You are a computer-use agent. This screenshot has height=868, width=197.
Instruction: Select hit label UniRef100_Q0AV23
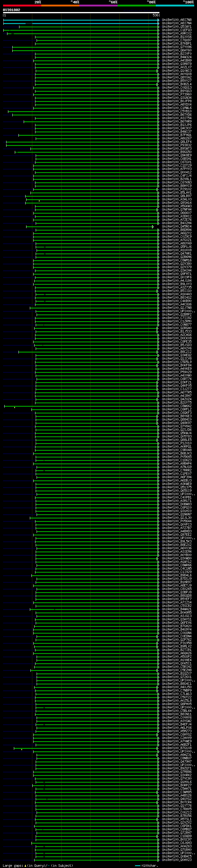(x=177, y=860)
